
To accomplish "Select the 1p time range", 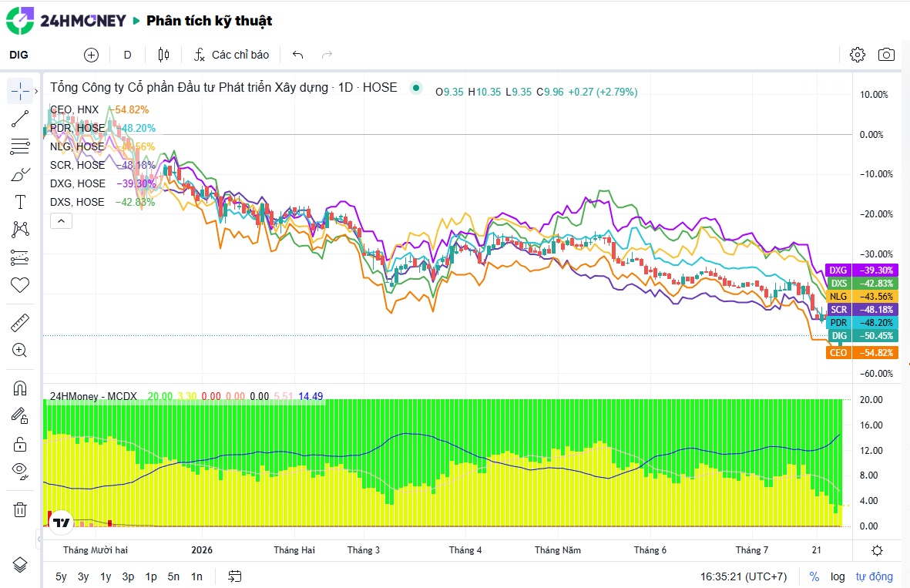I will click(x=151, y=576).
